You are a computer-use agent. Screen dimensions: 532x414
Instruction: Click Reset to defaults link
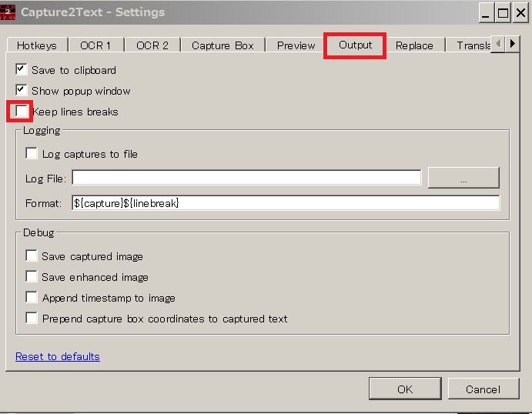pos(58,356)
